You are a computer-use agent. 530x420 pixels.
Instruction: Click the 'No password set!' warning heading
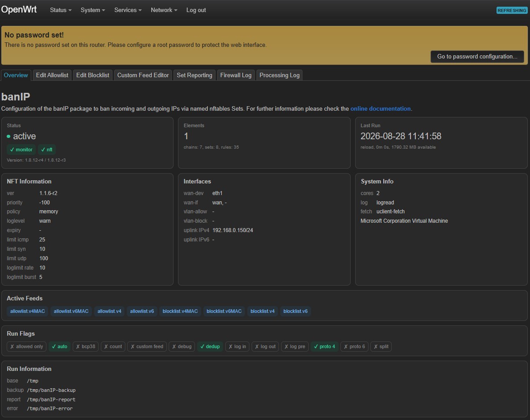(34, 35)
